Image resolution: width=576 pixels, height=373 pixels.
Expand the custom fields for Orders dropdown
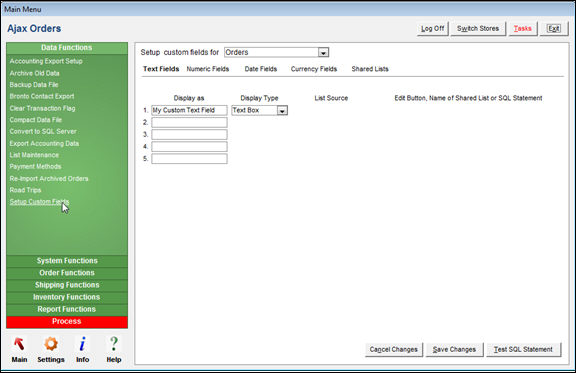coord(323,53)
